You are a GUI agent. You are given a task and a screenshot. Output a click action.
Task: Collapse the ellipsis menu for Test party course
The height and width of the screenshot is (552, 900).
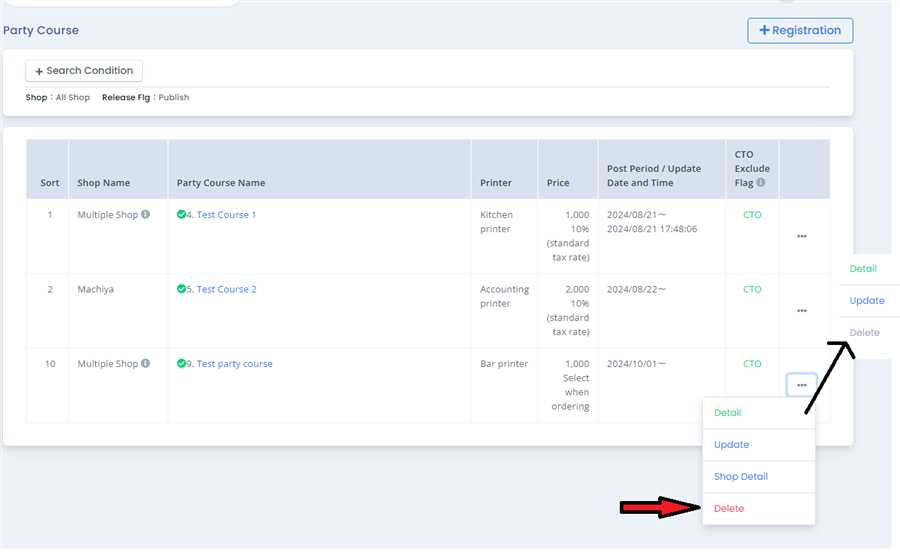pyautogui.click(x=802, y=385)
